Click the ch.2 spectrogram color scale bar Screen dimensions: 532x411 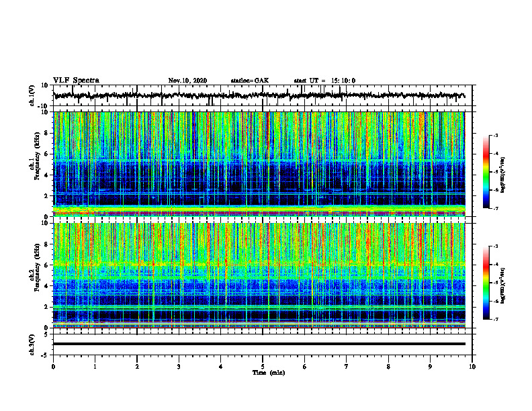[x=486, y=283]
